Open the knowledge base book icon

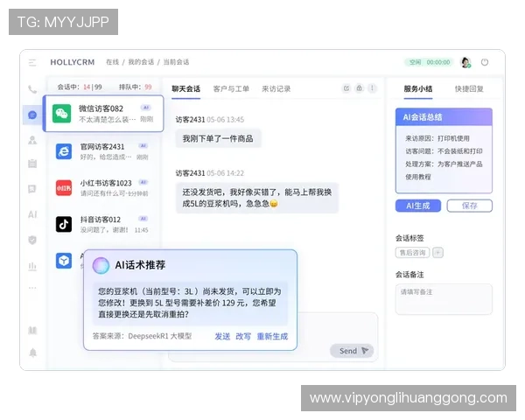click(32, 331)
